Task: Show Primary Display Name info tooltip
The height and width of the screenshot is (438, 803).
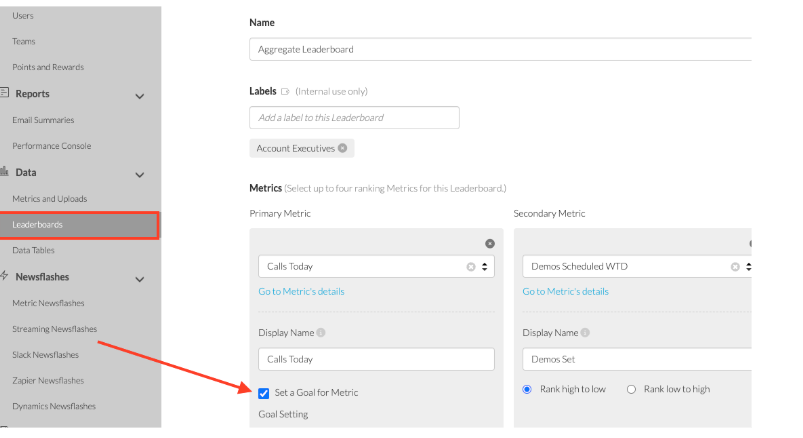Action: tap(321, 332)
